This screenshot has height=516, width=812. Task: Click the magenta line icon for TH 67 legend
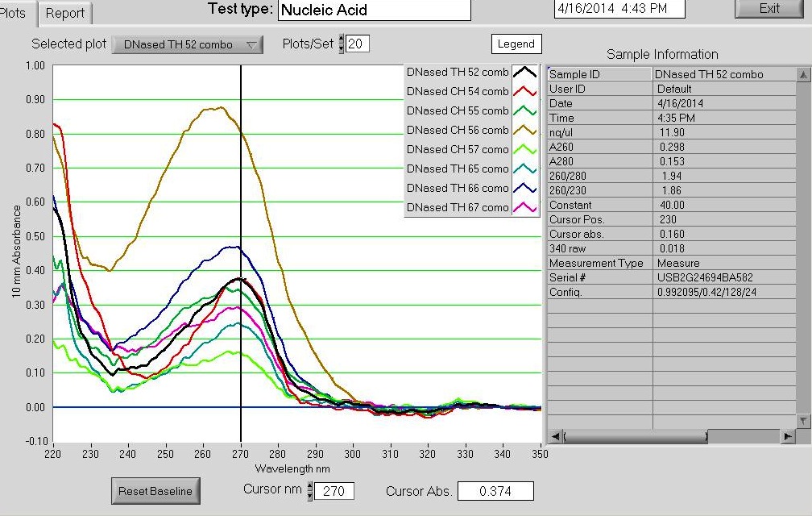point(524,208)
